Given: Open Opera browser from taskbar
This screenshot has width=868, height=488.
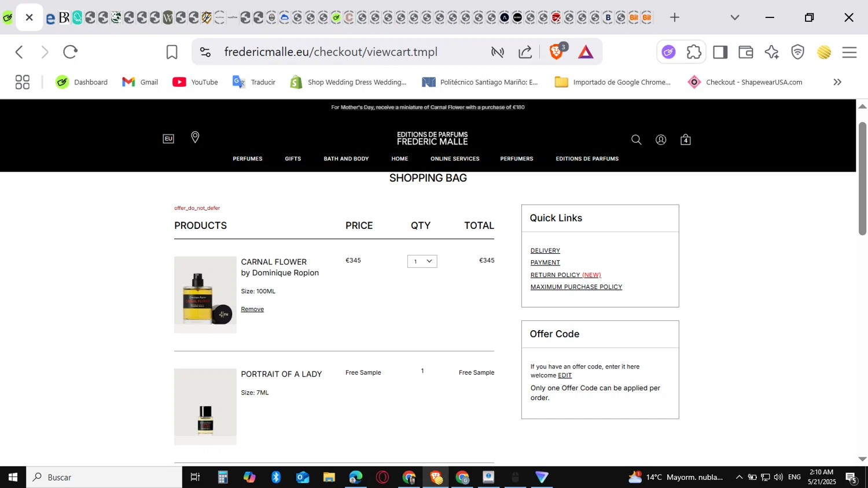Looking at the screenshot, I should coord(382,477).
